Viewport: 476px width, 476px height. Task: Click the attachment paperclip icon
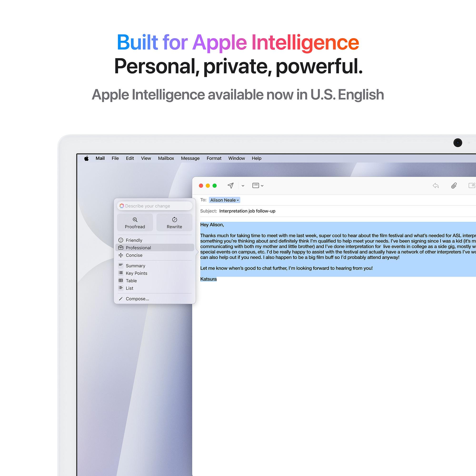click(x=453, y=186)
